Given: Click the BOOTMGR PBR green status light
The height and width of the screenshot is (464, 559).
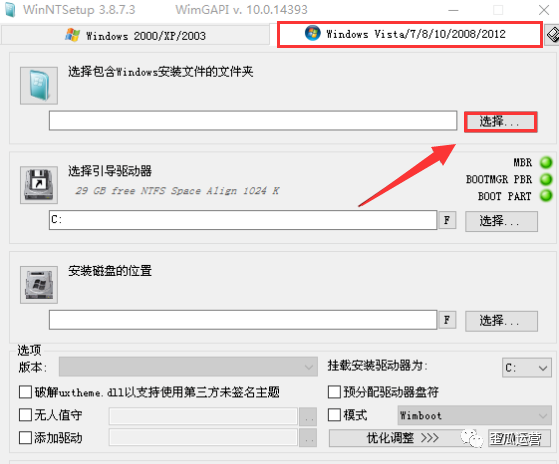Looking at the screenshot, I should pyautogui.click(x=546, y=179).
